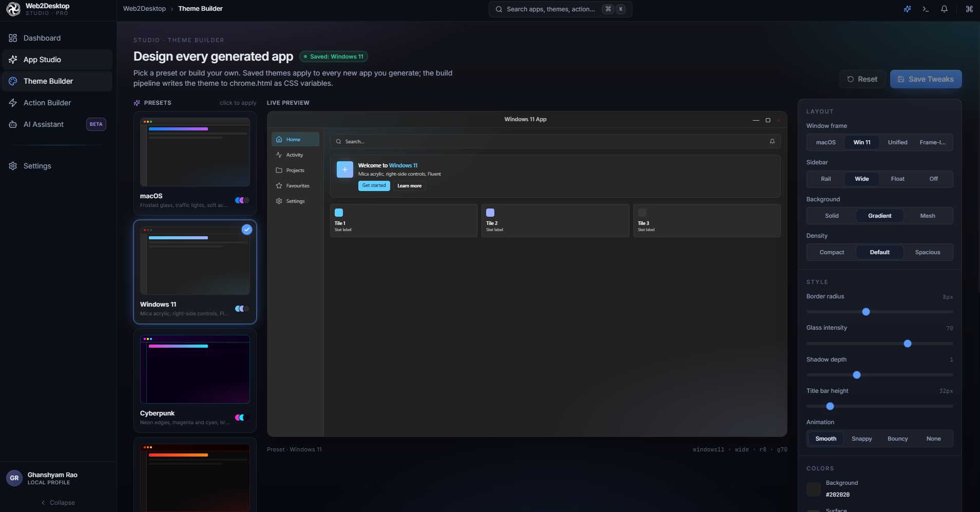Click the Tile 2 icon
Screen dimensions: 980x512
[490, 213]
